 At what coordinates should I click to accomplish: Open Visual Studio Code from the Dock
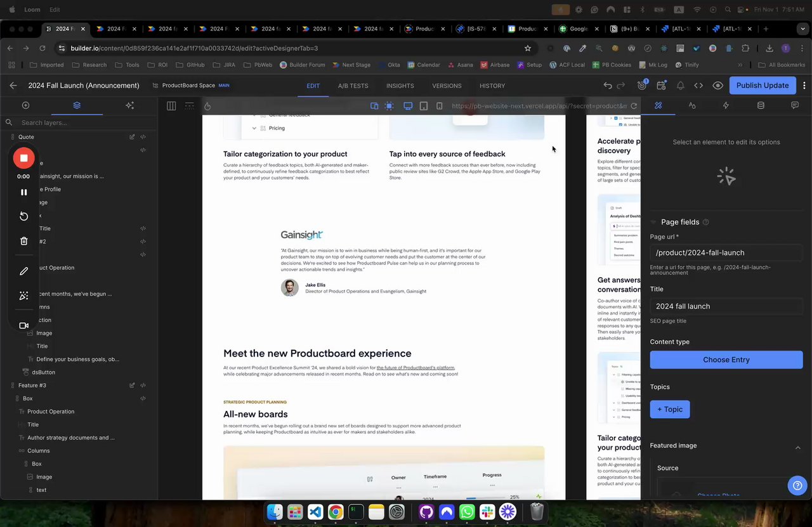coord(315,511)
